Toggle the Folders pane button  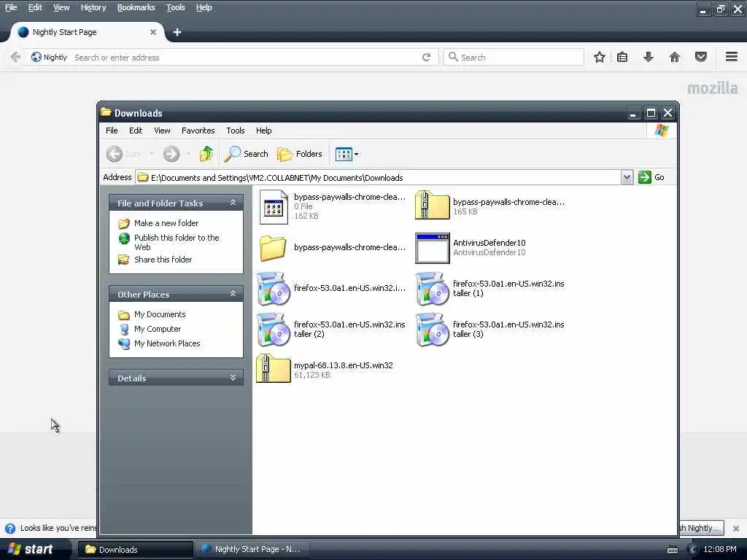tap(300, 154)
